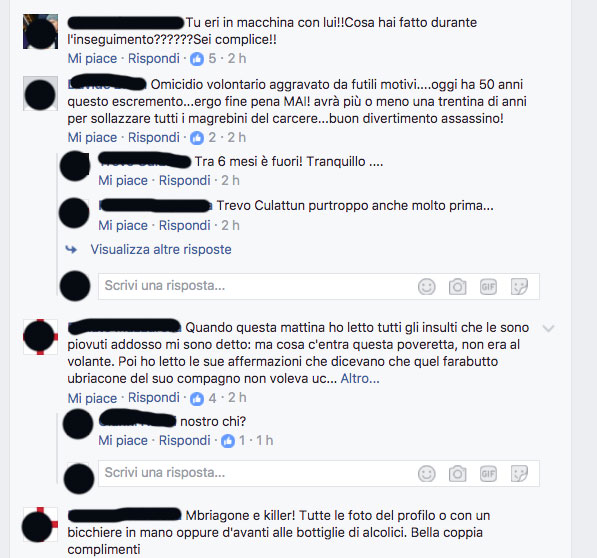Open profile picture of 'Mbriagone e killer' commenter
Image resolution: width=597 pixels, height=558 pixels.
click(x=40, y=525)
